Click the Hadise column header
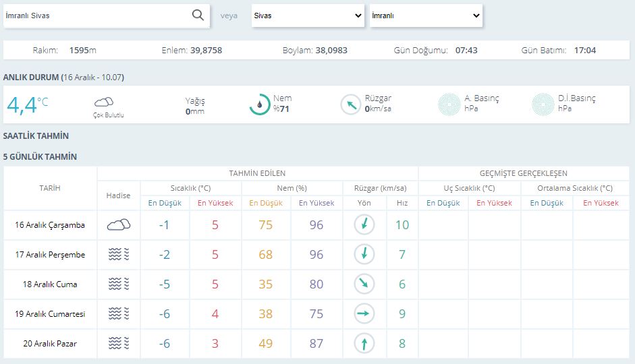Screen dimensions: 635x364 click(x=118, y=195)
